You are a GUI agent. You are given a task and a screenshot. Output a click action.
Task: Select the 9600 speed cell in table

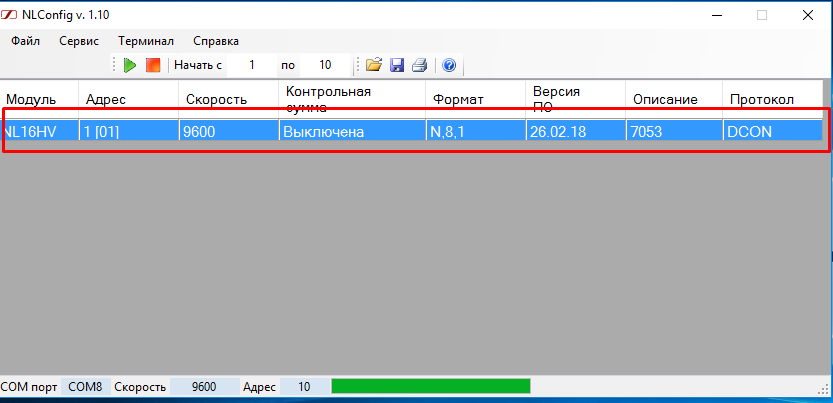coord(228,131)
